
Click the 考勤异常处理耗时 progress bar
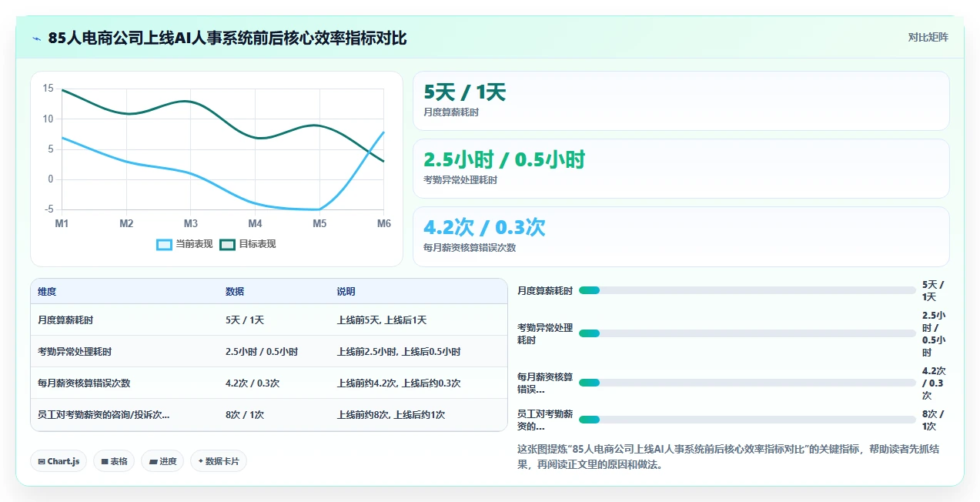point(747,333)
